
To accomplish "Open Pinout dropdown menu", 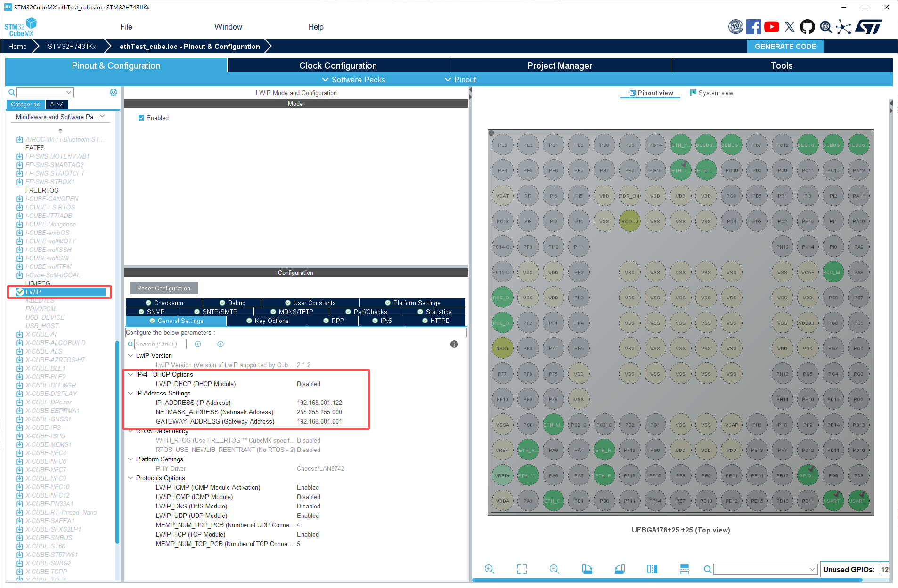I will (460, 80).
